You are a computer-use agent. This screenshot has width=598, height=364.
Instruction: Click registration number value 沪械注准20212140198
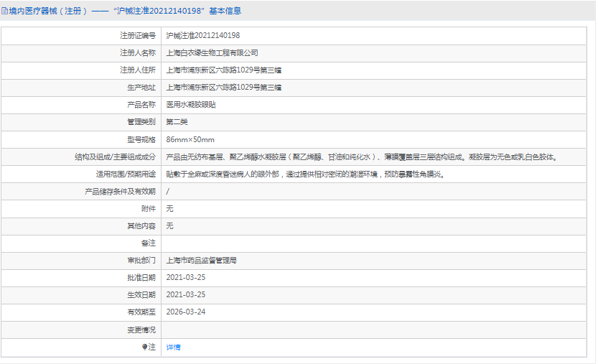point(202,35)
